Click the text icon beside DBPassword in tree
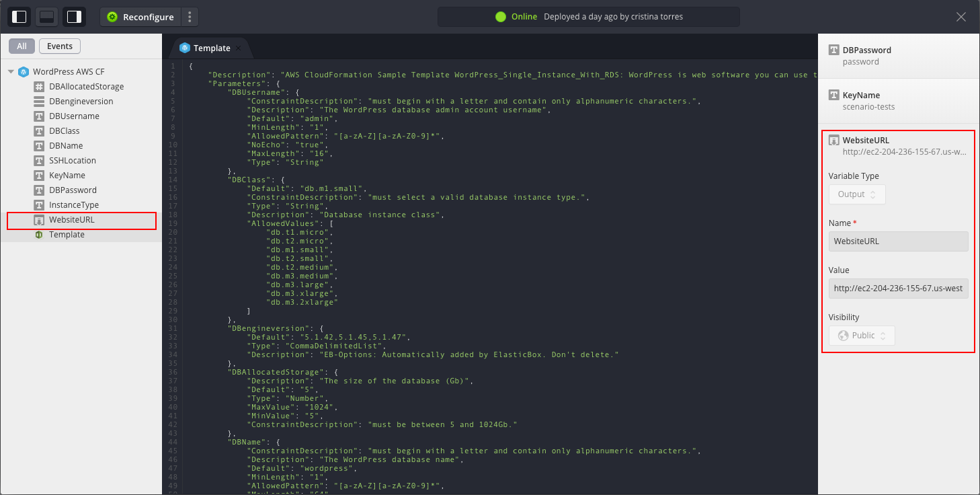Screen dimensions: 980x495 (39, 190)
